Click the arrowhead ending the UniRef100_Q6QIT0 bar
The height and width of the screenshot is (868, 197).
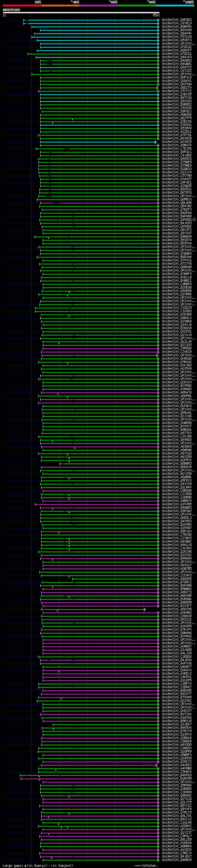tap(158, 88)
